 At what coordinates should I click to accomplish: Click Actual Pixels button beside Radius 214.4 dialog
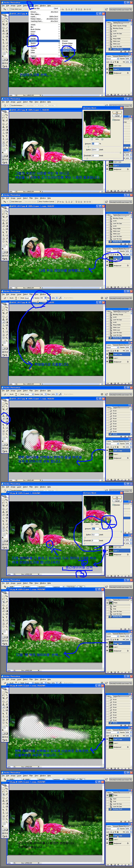[x=30, y=106]
